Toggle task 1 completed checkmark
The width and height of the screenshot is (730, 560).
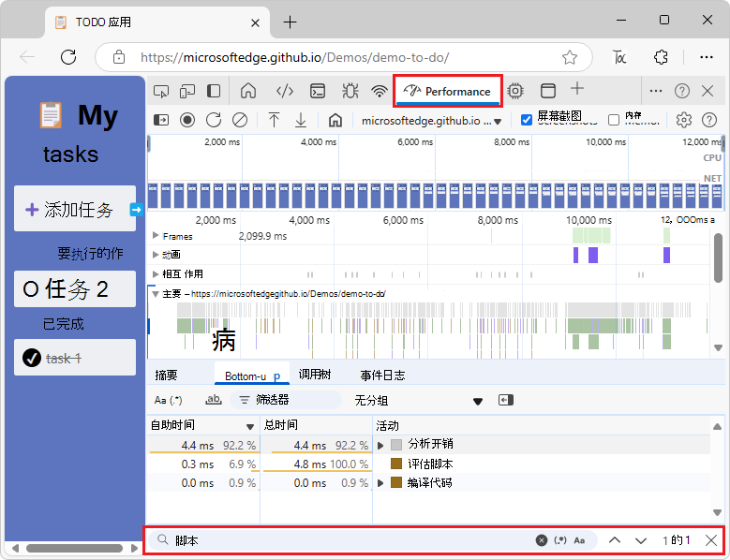[31, 358]
